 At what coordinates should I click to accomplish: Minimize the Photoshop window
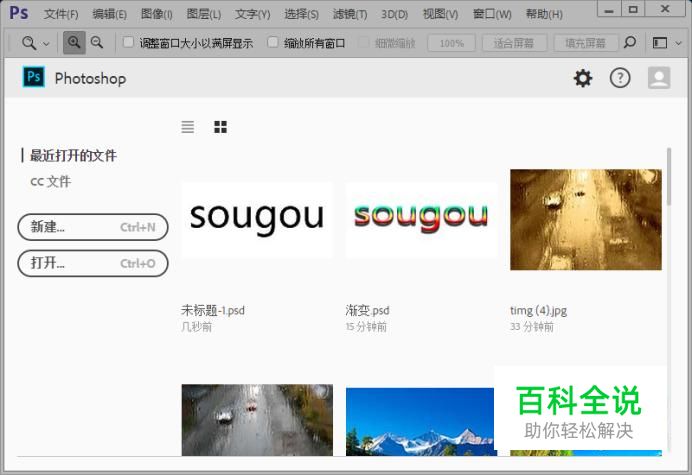[x=609, y=9]
